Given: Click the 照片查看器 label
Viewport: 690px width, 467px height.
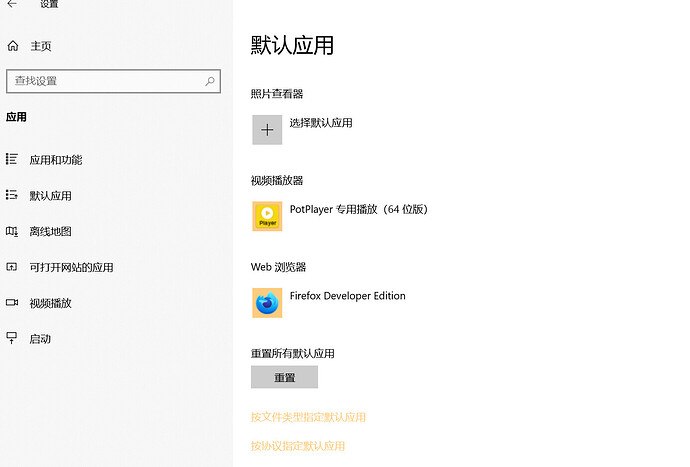Looking at the screenshot, I should (277, 94).
